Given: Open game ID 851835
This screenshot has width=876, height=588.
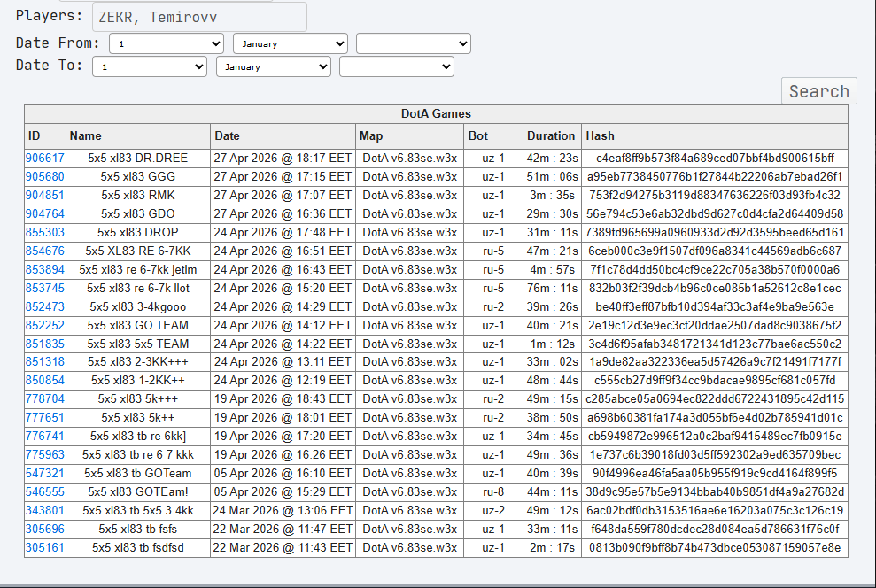Looking at the screenshot, I should [44, 344].
